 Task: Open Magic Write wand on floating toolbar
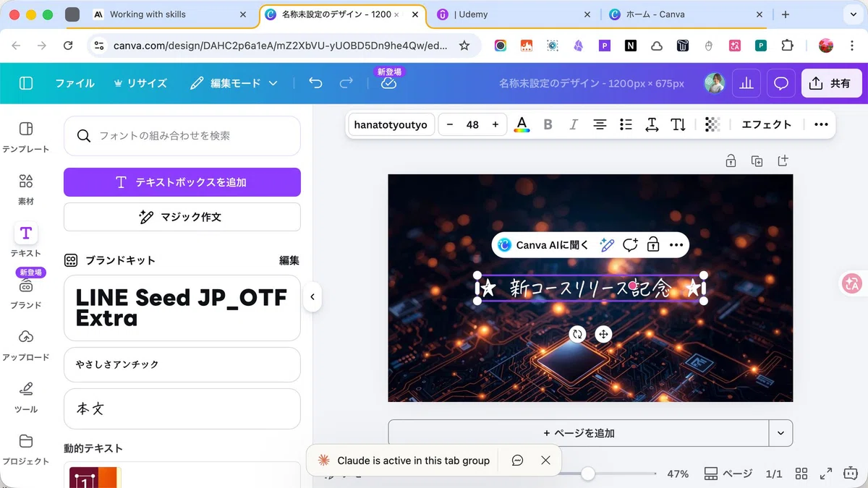click(x=608, y=245)
